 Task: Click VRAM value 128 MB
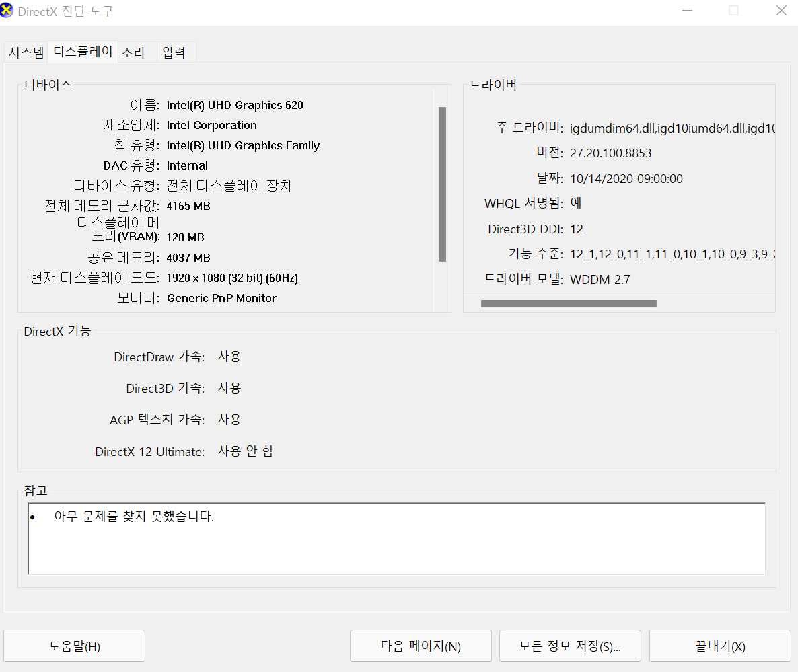tap(185, 237)
